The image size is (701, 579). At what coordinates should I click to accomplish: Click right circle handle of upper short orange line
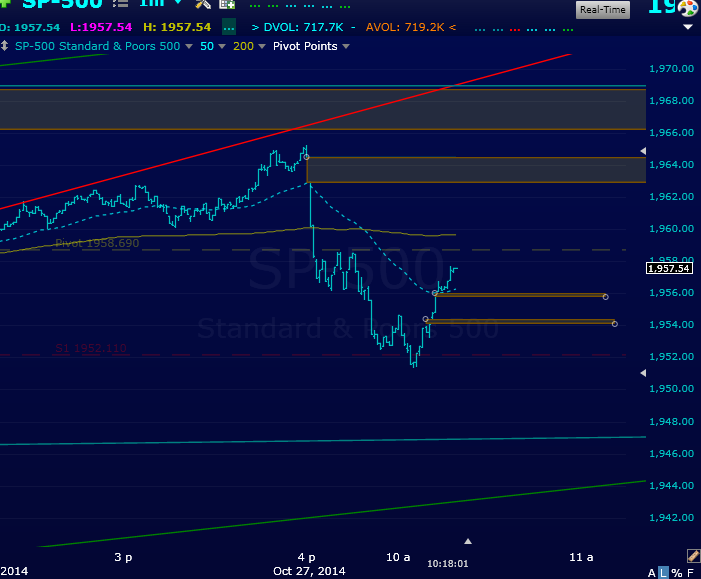coord(605,297)
